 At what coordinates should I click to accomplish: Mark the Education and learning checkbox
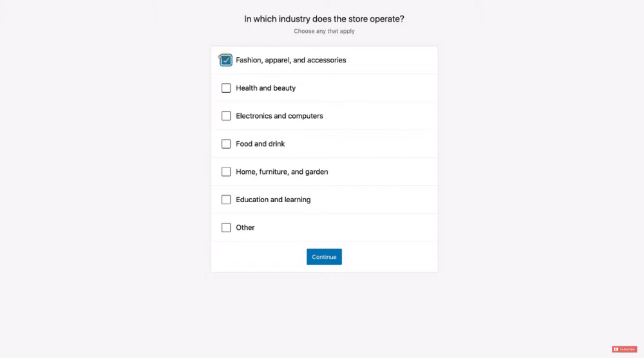tap(226, 200)
